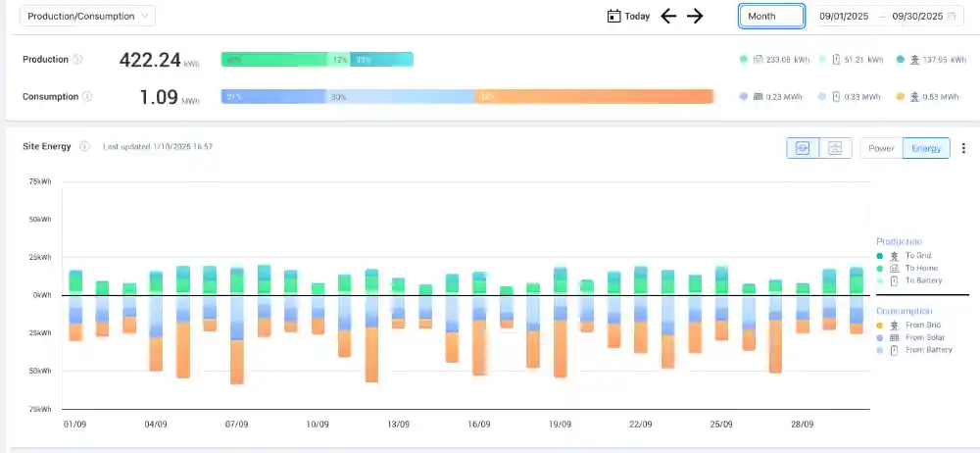Viewport: 980px width, 453px height.
Task: Switch the chart to Energy view
Action: (x=926, y=148)
